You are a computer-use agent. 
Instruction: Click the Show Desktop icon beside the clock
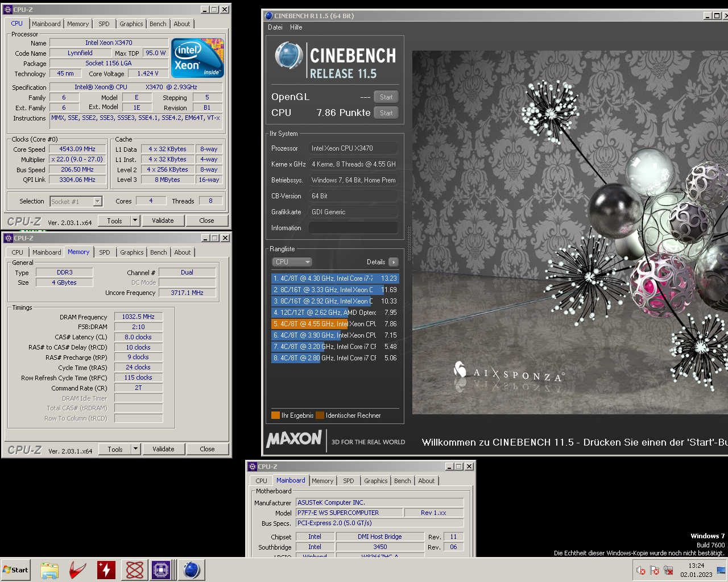click(x=721, y=570)
